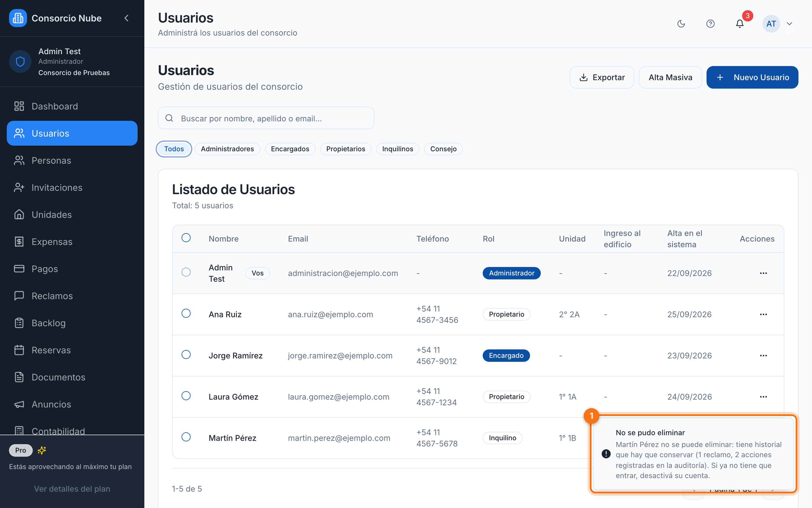This screenshot has height=508, width=812.
Task: Open actions menu for Jorge Ramírez
Action: [763, 356]
